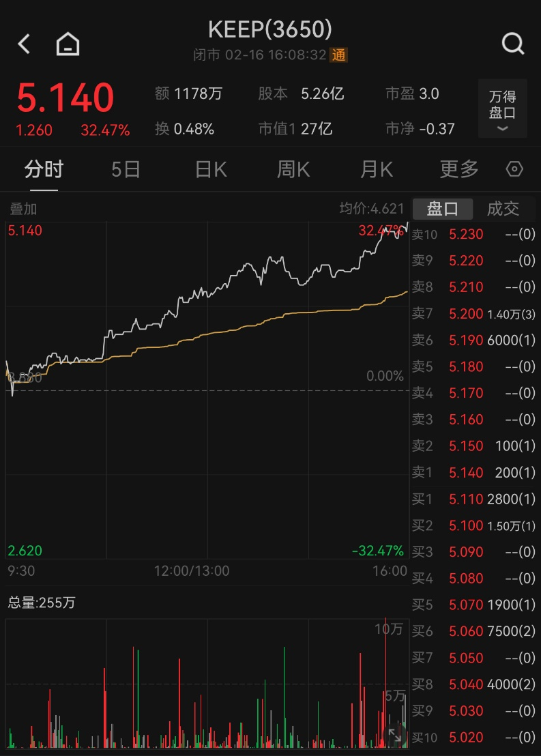Select the 卖5 5.180 ask row
This screenshot has height=756, width=541.
click(473, 367)
